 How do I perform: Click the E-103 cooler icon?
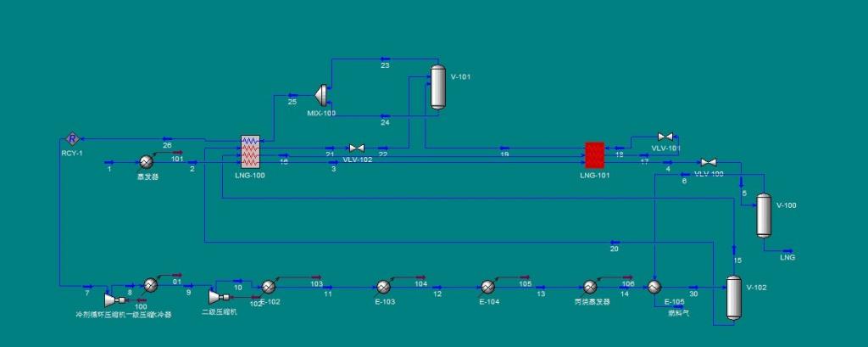(384, 287)
